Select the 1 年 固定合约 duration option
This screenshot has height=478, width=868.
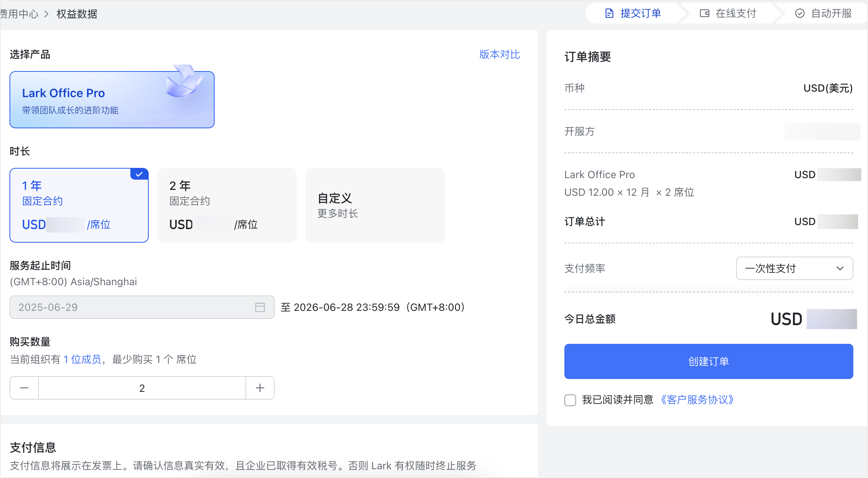tap(79, 205)
